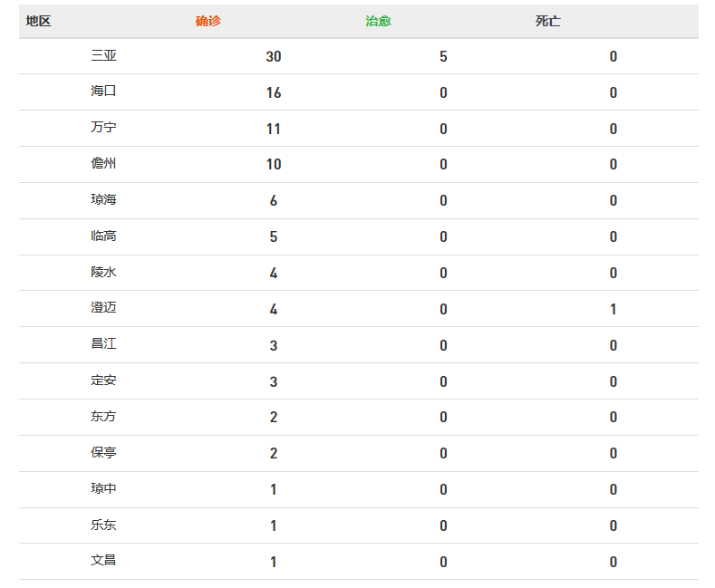The image size is (715, 588).
Task: Click the 临高 region name
Action: click(x=103, y=236)
